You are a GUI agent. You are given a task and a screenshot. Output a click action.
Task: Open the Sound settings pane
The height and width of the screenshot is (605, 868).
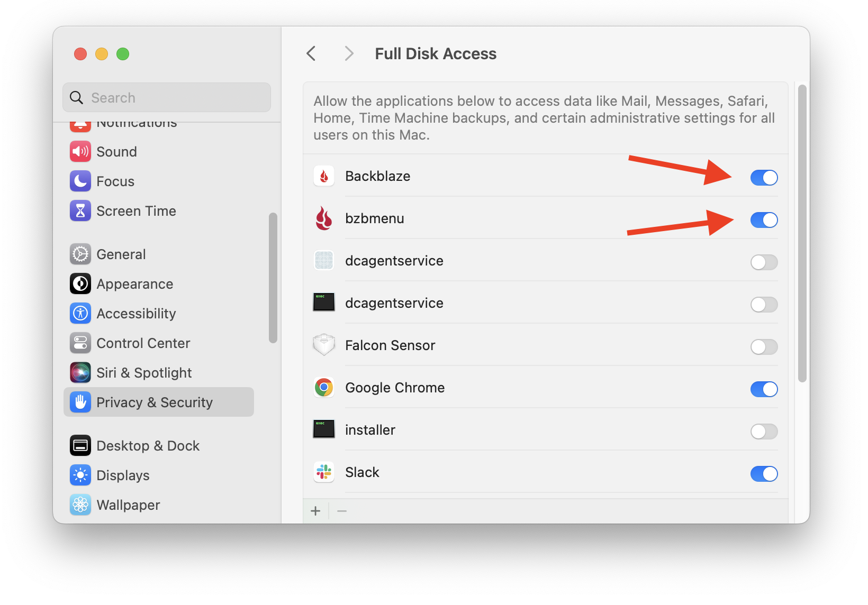click(x=159, y=152)
